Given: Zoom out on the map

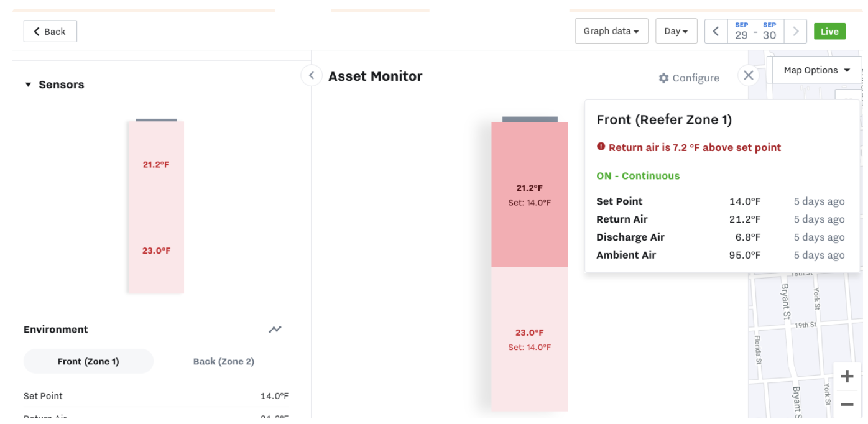Looking at the screenshot, I should [847, 404].
